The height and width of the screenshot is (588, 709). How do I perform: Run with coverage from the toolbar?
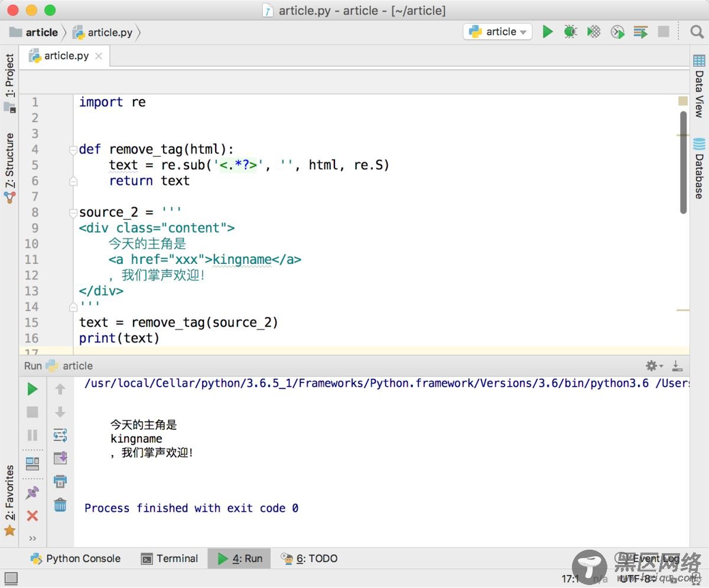pos(594,32)
